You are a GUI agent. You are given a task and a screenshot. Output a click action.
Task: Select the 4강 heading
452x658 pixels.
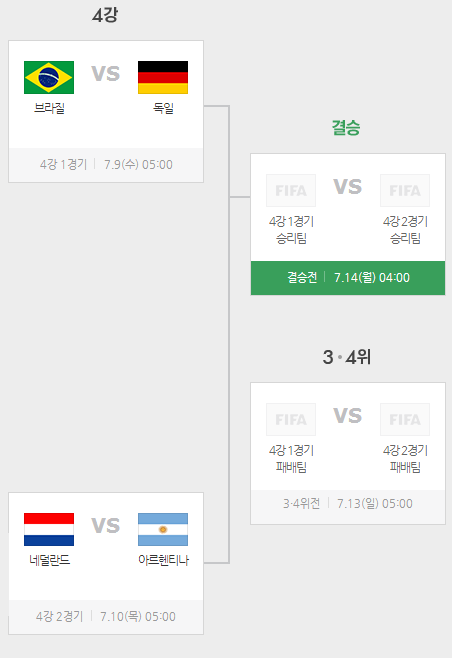click(x=105, y=15)
